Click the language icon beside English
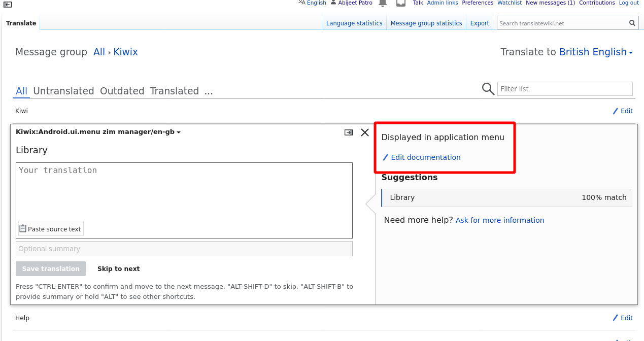 point(302,3)
